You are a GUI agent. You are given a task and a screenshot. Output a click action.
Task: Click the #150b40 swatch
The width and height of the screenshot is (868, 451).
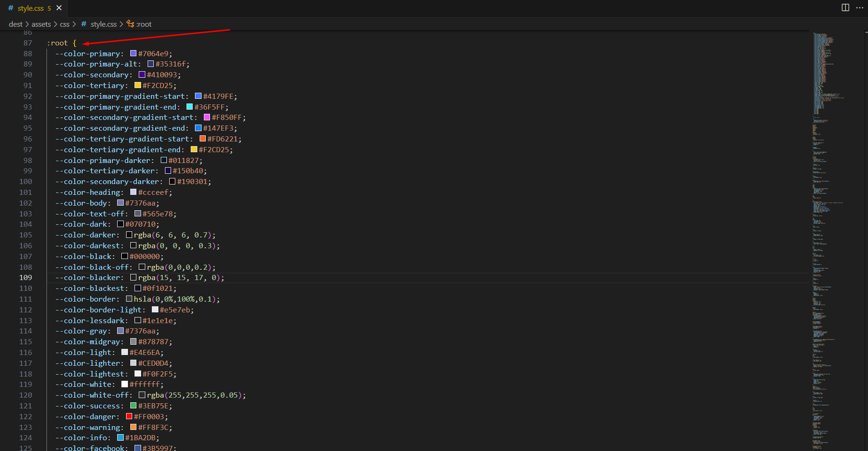point(168,170)
